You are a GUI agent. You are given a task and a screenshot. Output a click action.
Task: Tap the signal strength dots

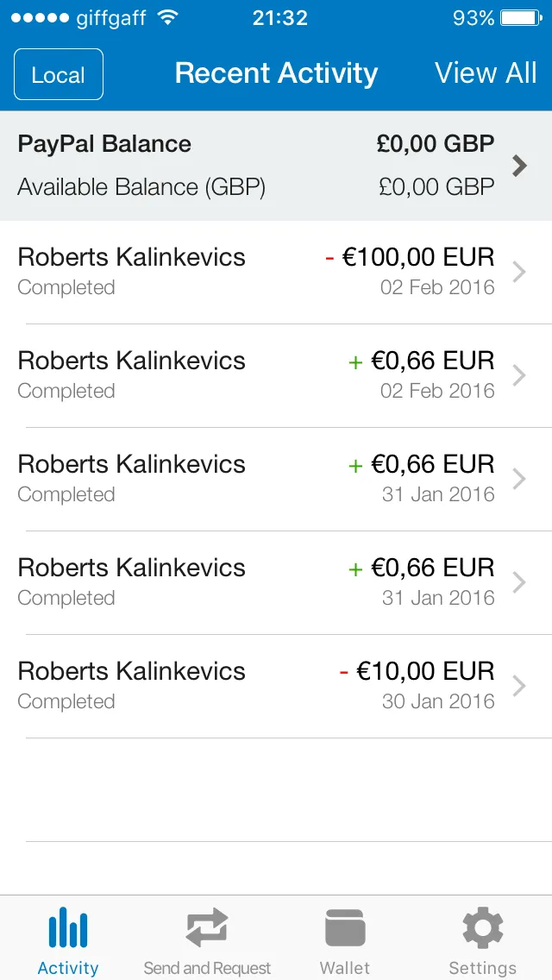tap(40, 18)
